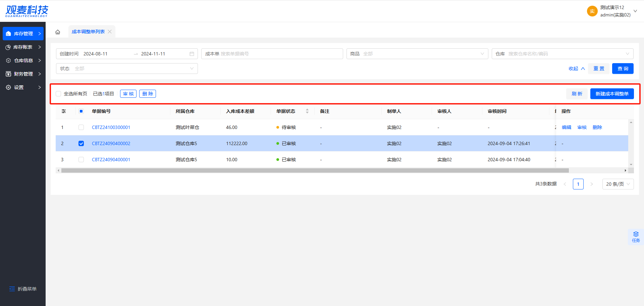Select page 1 in pagination

(578, 184)
